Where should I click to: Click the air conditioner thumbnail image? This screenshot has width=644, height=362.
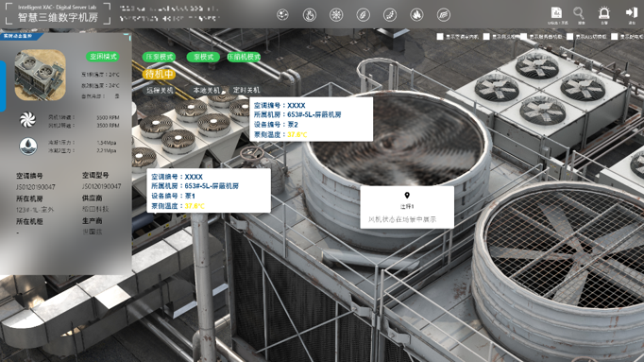(40, 76)
